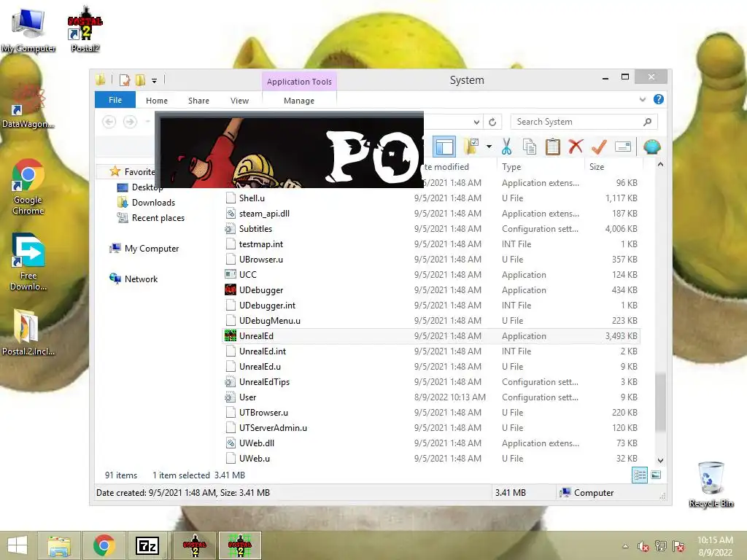This screenshot has width=747, height=560.
Task: Click the quick access Properties icon
Action: tap(125, 80)
